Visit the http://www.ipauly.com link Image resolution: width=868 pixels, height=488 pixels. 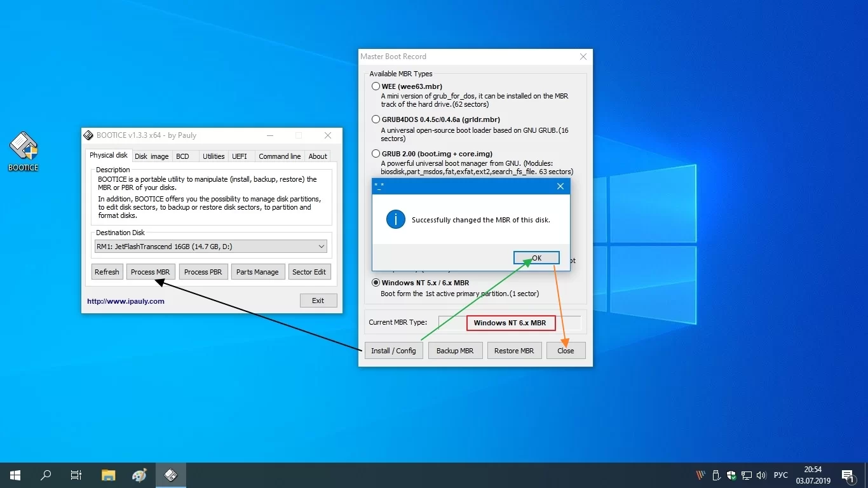tap(126, 301)
